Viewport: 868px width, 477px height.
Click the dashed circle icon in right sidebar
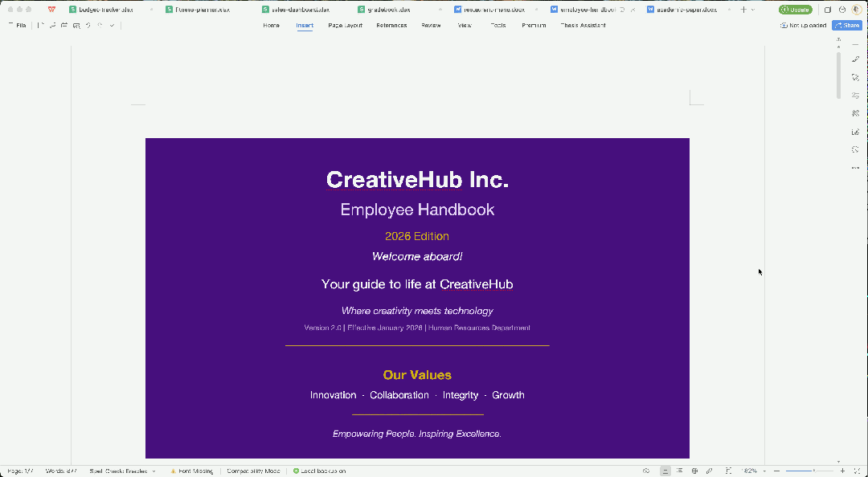click(855, 149)
